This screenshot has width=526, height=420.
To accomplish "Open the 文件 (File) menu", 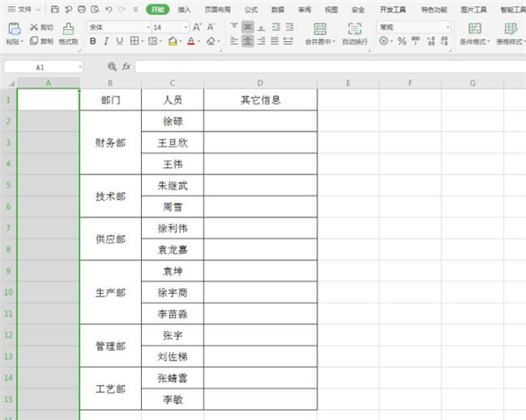I will coord(25,9).
